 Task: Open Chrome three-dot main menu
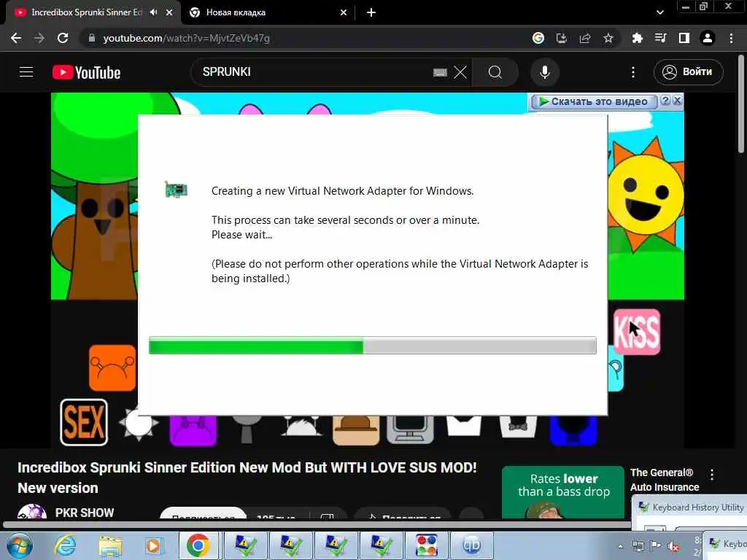[731, 38]
